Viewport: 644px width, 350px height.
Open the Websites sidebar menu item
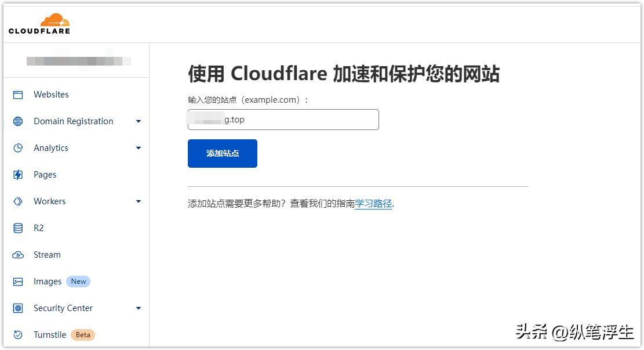51,94
